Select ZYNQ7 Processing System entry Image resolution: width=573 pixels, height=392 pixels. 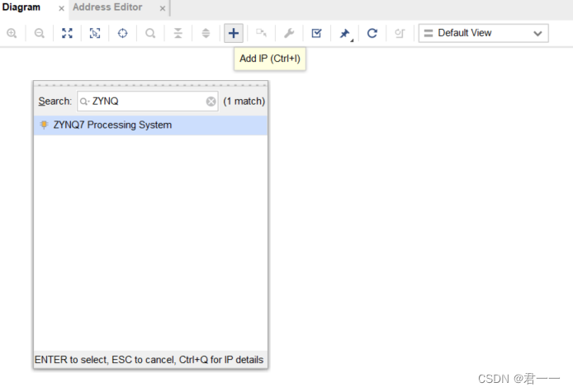pyautogui.click(x=150, y=125)
